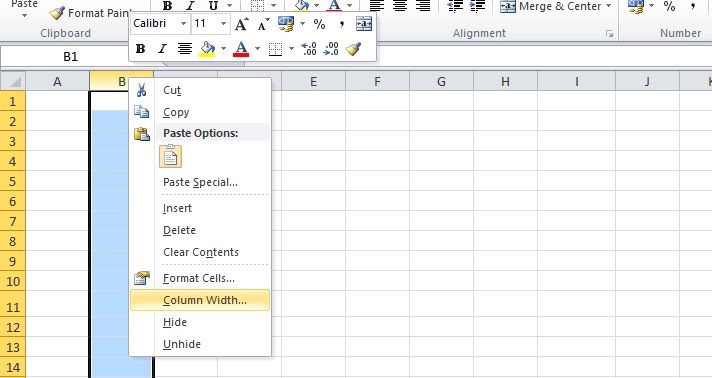Click the Select All corner button

13,81
